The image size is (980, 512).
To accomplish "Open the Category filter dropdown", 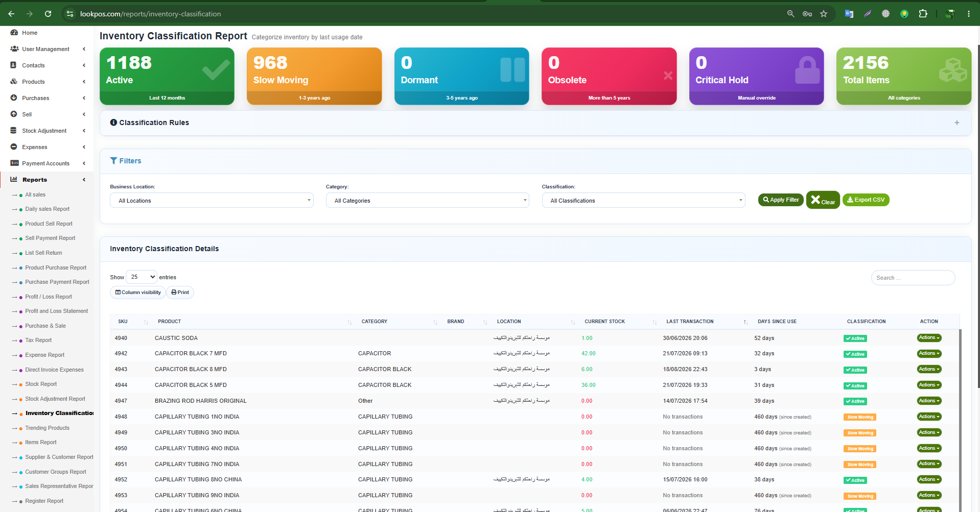I will pyautogui.click(x=427, y=201).
